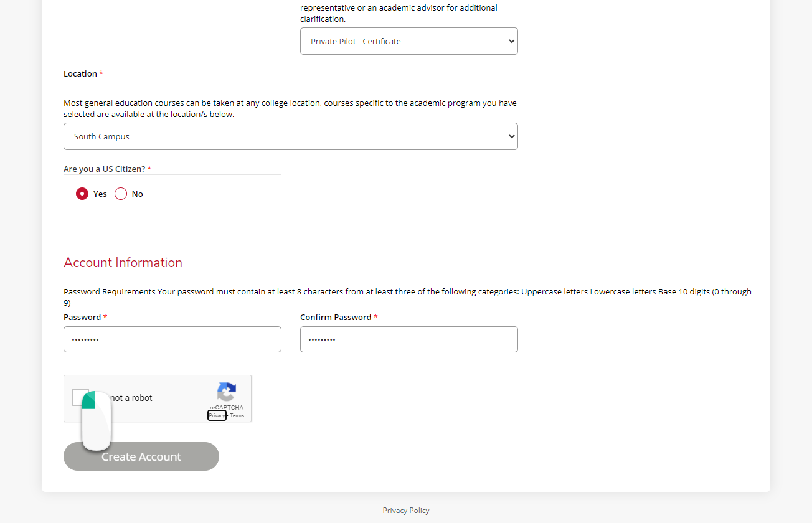Screen dimensions: 812x523
Task: Click the Account Information heading
Action: point(123,262)
